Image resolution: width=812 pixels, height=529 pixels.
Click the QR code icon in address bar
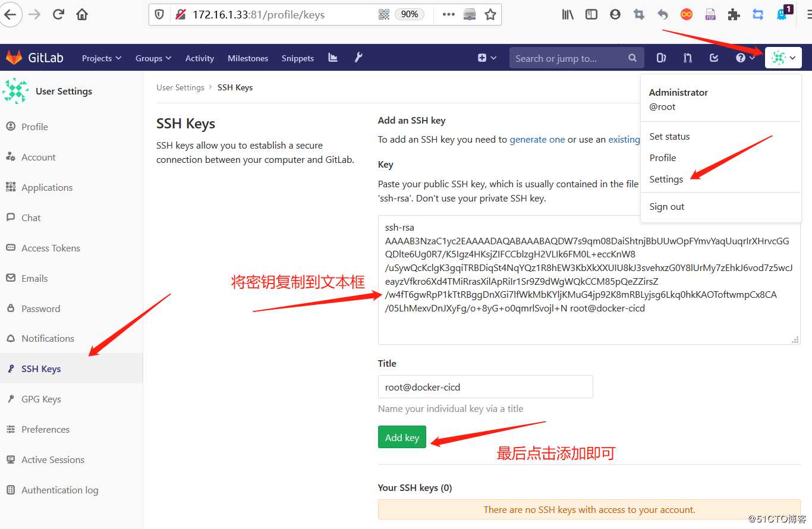click(384, 15)
